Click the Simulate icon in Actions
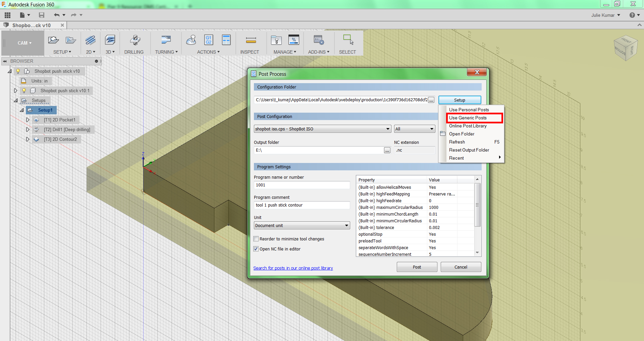 (x=191, y=40)
